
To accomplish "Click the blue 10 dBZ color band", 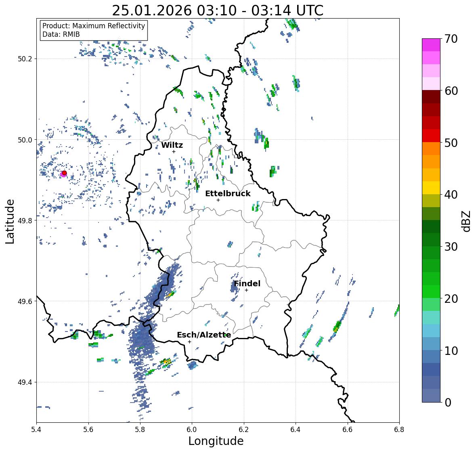I will 431,343.
